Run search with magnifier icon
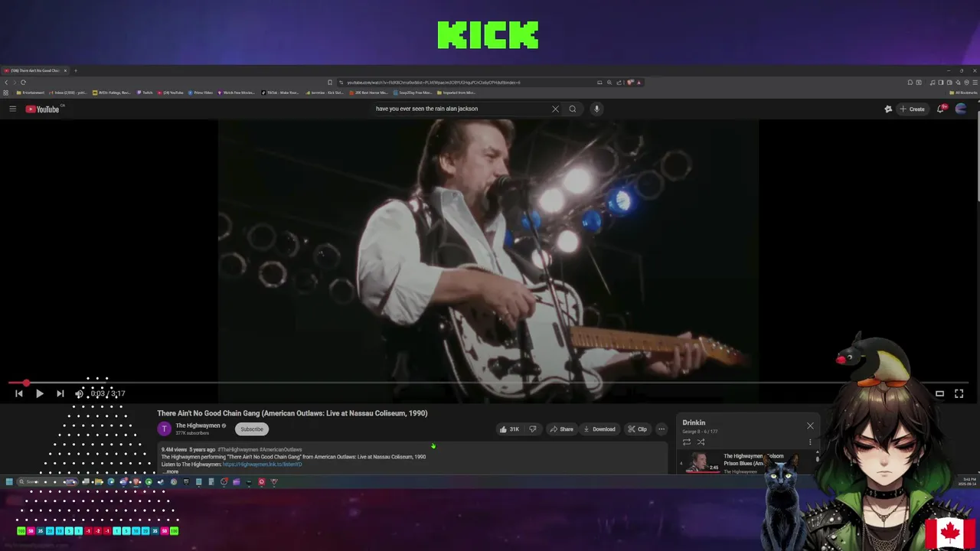Viewport: 980px width, 551px height. point(572,109)
